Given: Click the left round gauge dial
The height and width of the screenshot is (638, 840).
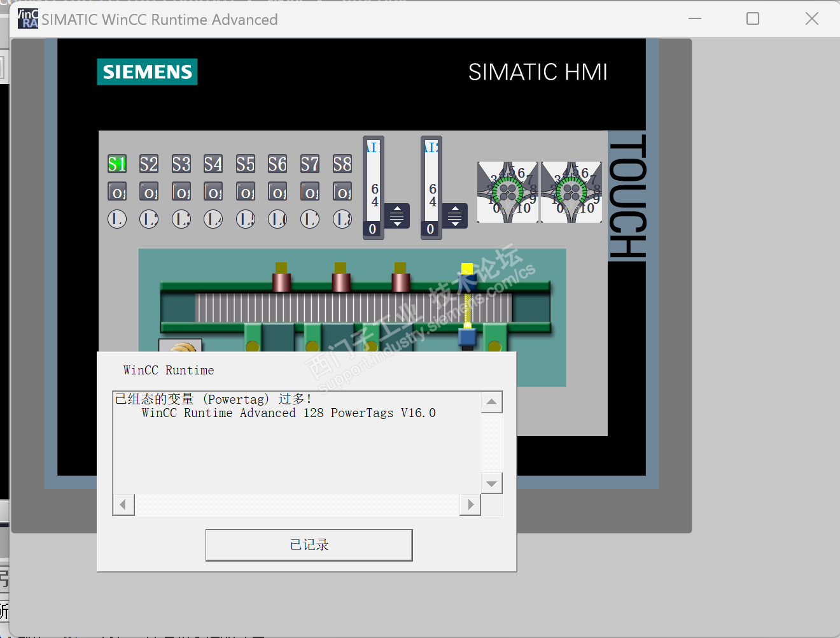Looking at the screenshot, I should click(508, 192).
